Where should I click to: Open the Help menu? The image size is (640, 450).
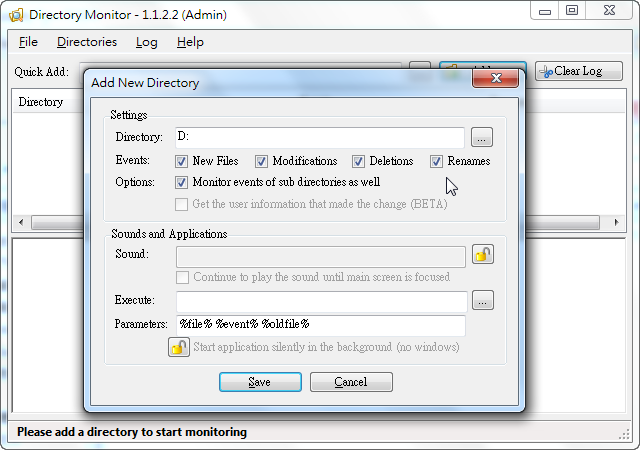[x=190, y=42]
